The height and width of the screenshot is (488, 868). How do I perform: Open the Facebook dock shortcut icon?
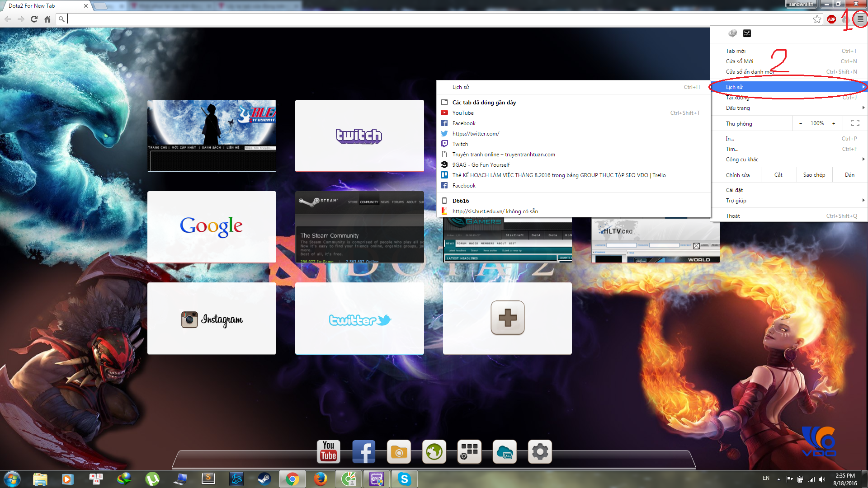363,451
